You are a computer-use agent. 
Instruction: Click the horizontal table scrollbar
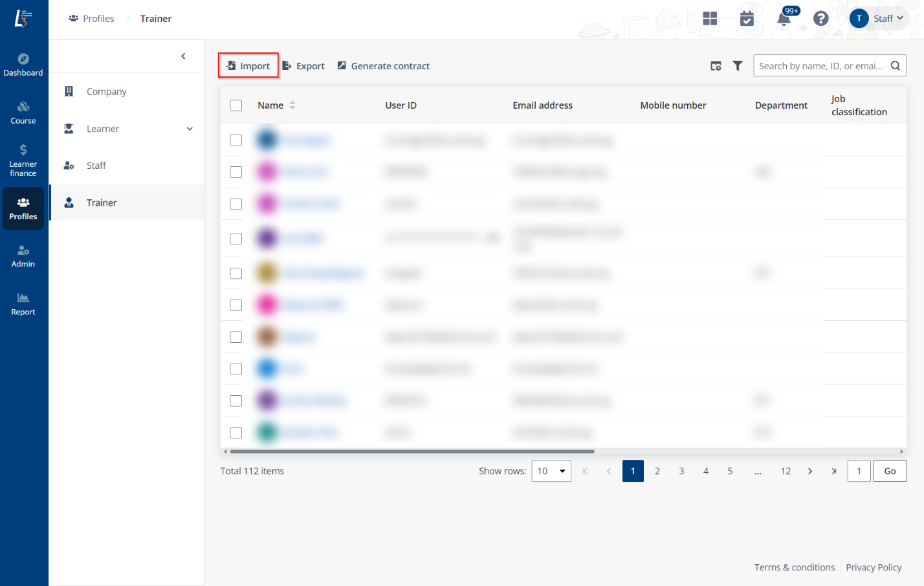point(412,451)
